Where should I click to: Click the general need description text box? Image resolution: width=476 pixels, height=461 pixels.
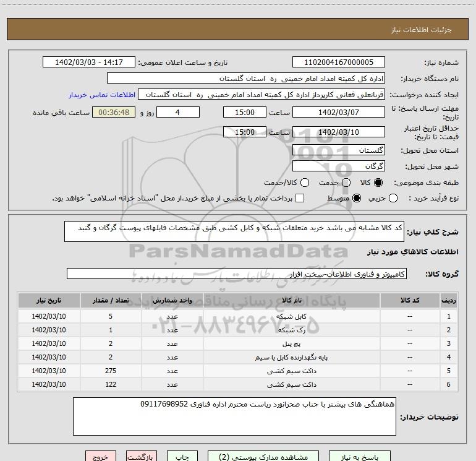coord(234,231)
